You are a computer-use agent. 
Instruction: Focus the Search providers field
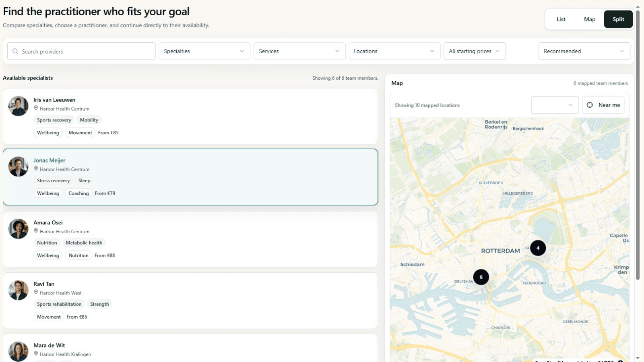click(81, 51)
